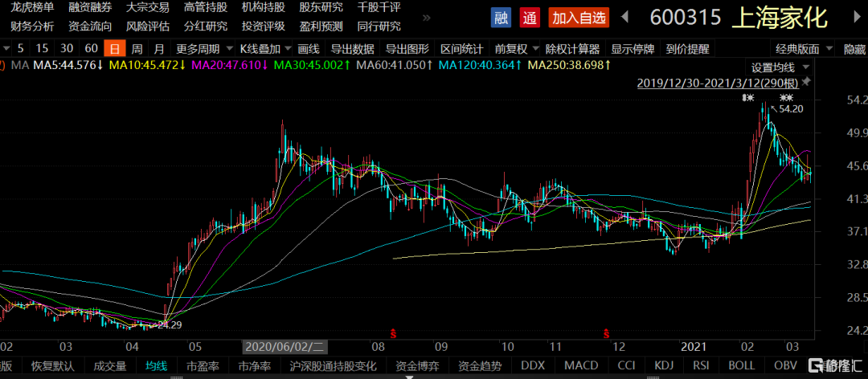Image resolution: width=868 pixels, height=379 pixels.
Task: Select DDX indicator tab
Action: (533, 365)
